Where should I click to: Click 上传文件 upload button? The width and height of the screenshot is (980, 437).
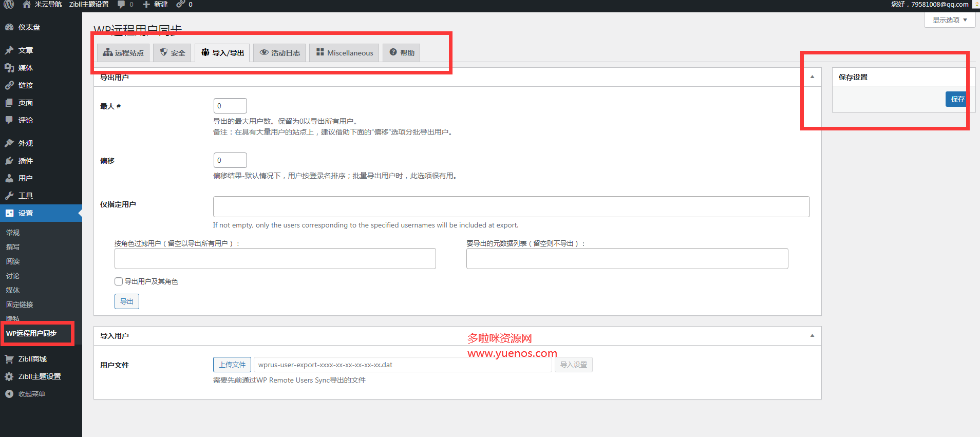[x=232, y=365]
